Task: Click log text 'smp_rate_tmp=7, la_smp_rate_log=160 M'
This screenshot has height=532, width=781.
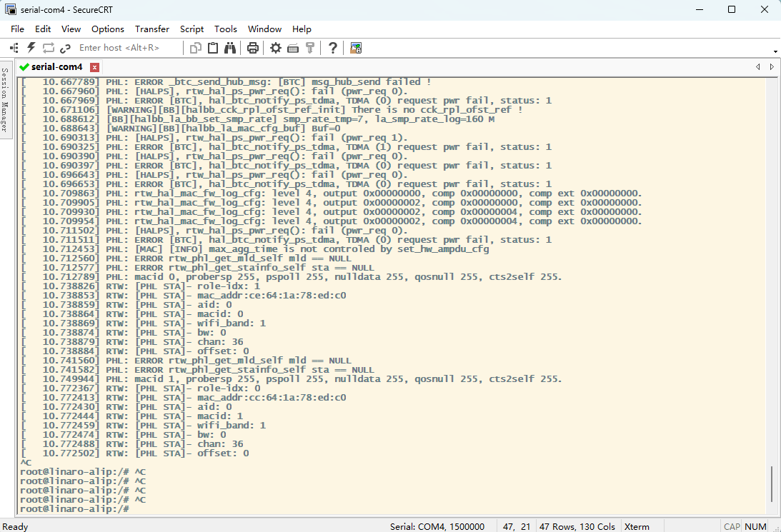Action: coord(389,119)
